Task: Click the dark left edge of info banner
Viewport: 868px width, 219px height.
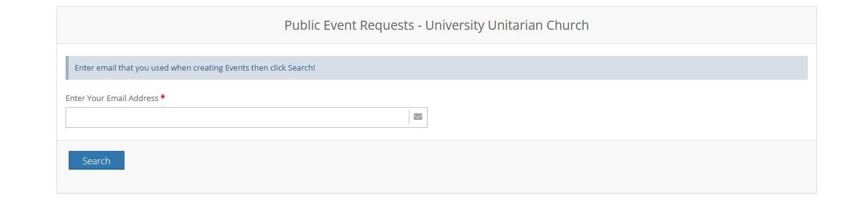Action: [x=67, y=68]
